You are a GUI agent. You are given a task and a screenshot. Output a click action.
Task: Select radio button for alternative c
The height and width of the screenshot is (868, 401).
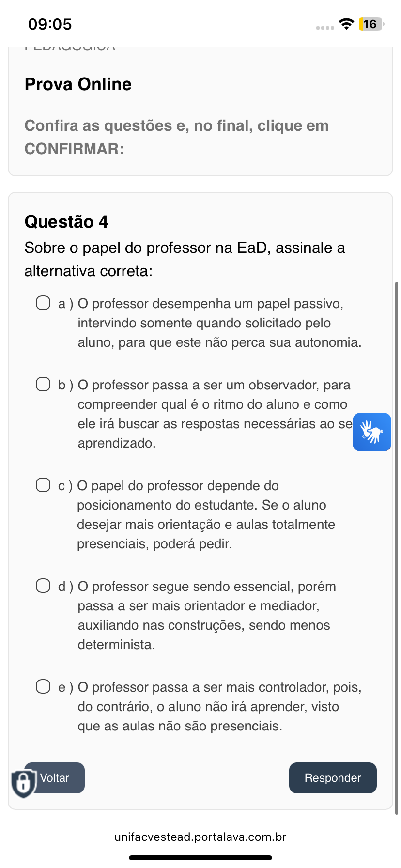[43, 485]
